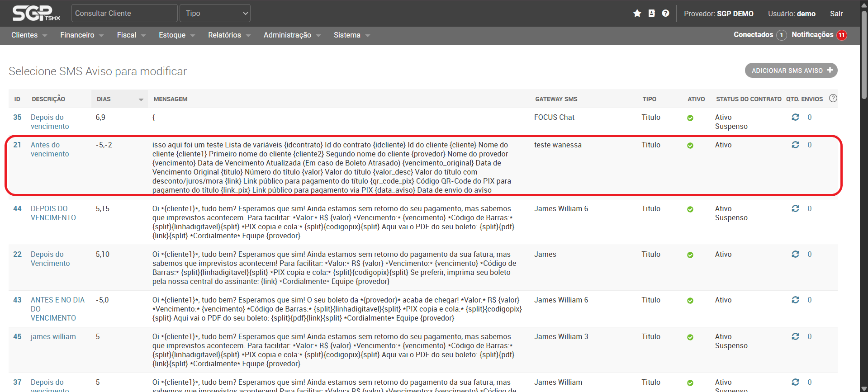
Task: Click the green active check for row 35
Action: click(x=690, y=118)
